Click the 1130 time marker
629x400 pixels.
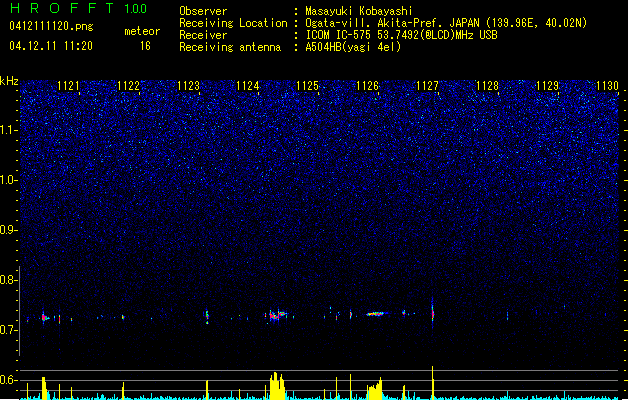point(607,85)
